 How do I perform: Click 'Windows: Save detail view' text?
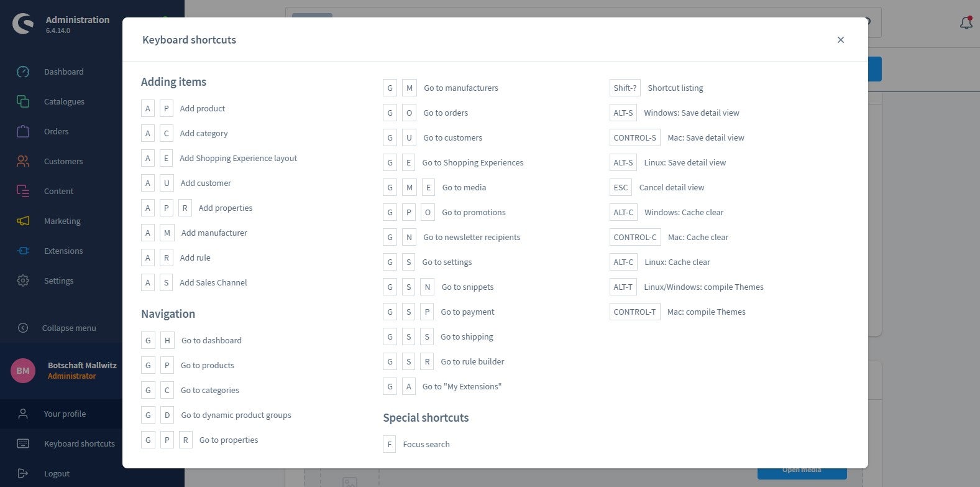tap(692, 113)
